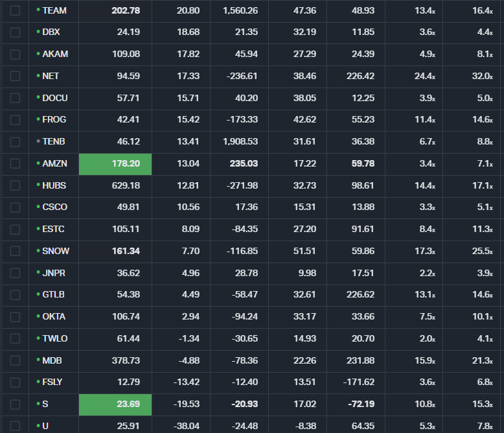Click the DOCU ticker link
Screen dimensions: 504x433
[54, 98]
